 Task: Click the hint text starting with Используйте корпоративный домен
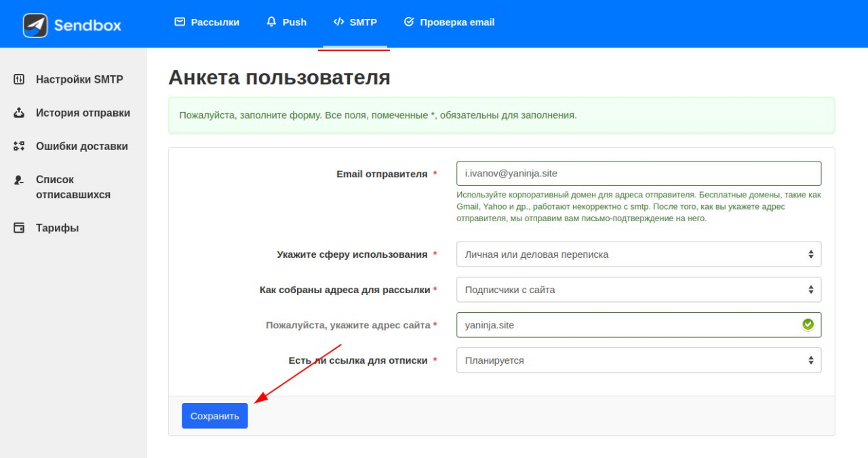coord(639,207)
